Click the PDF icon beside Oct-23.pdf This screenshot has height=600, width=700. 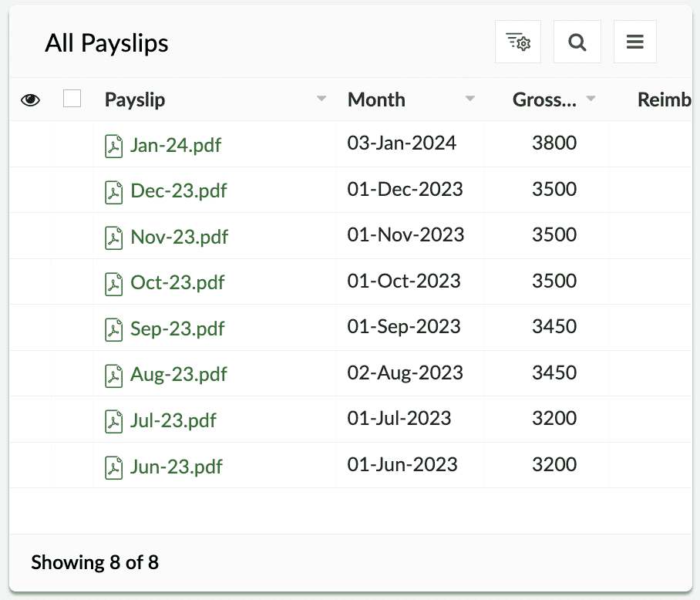coord(114,283)
